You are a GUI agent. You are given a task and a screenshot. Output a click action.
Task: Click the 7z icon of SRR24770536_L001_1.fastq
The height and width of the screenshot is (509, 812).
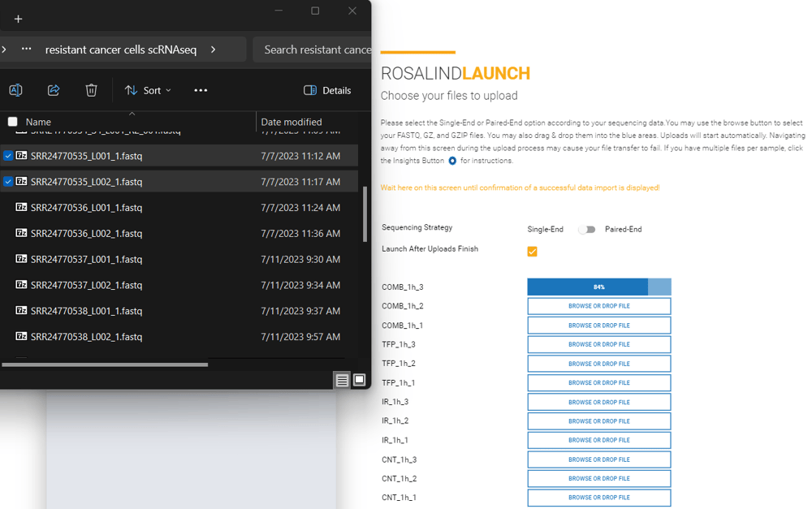tap(21, 207)
